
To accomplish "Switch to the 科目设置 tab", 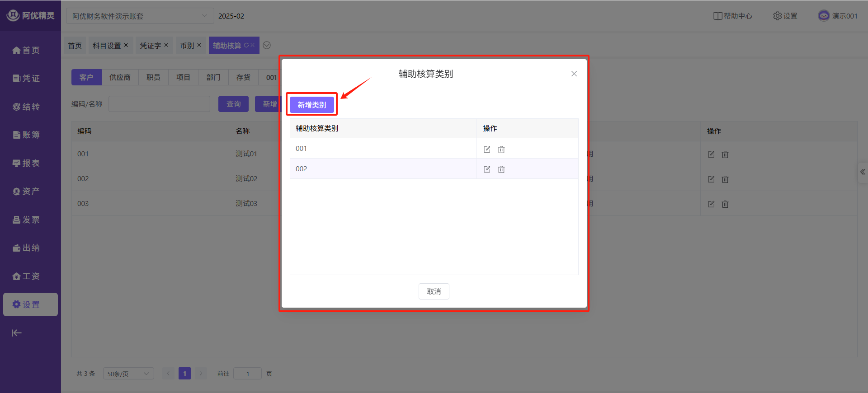I will [107, 46].
